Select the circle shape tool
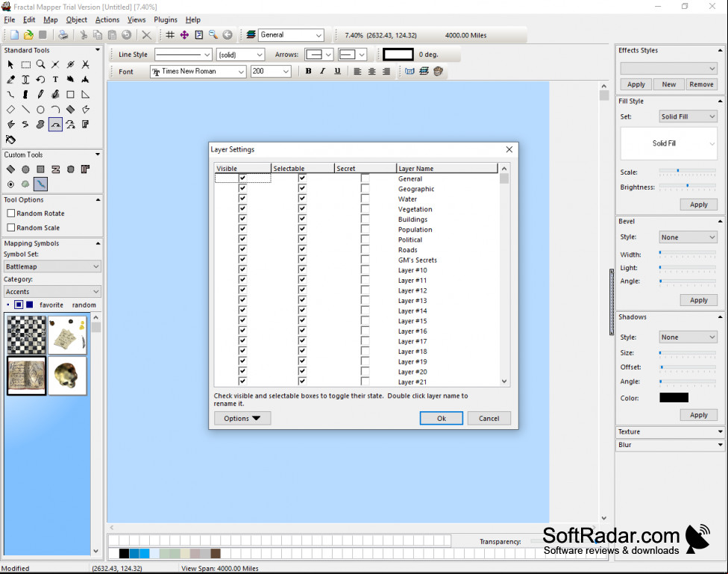 [41, 110]
